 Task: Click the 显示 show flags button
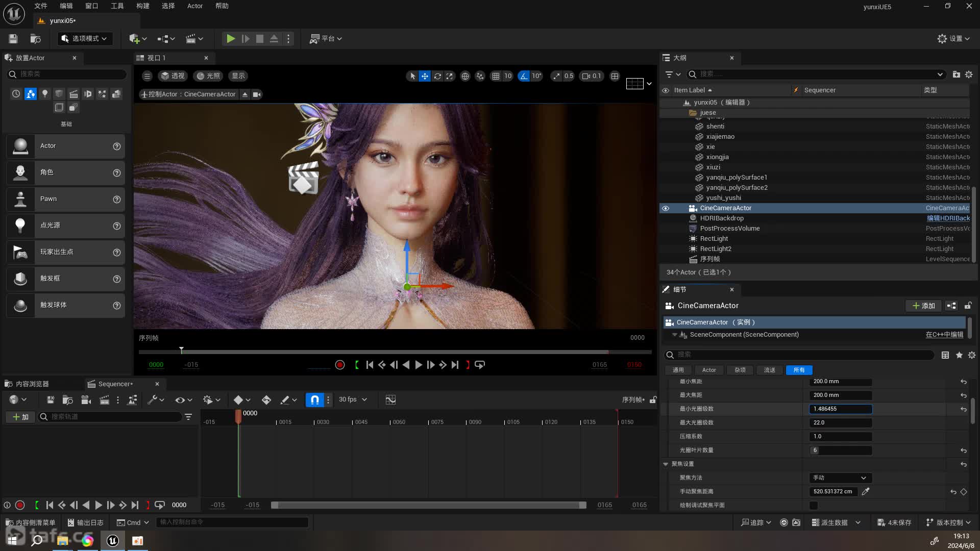coord(238,76)
